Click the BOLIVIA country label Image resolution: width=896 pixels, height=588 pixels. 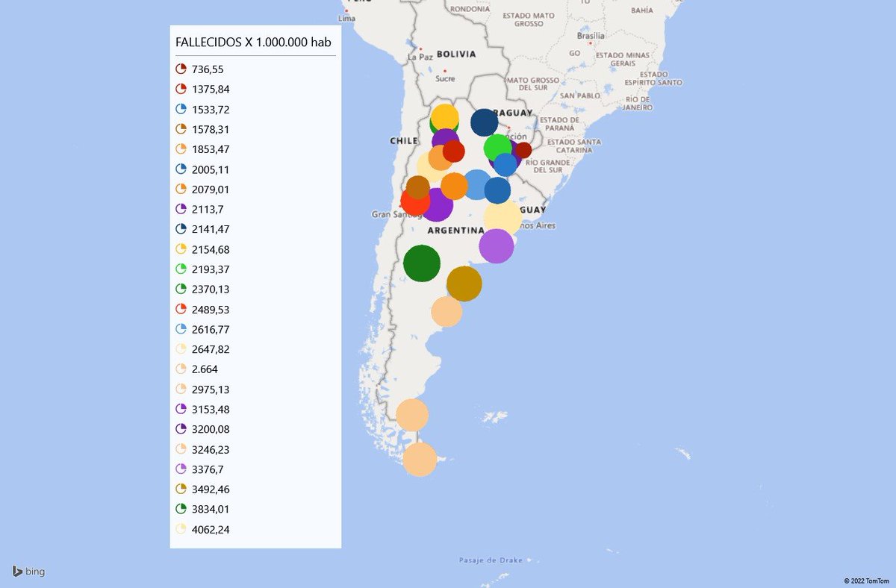click(456, 54)
